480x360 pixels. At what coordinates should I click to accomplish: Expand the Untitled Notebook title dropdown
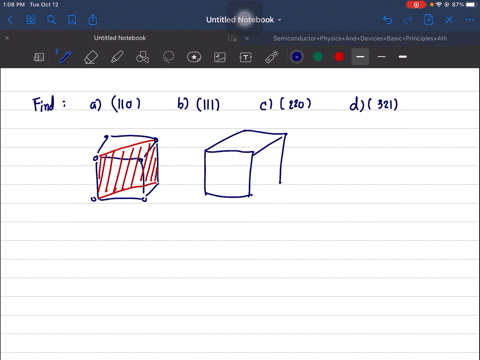(x=244, y=20)
